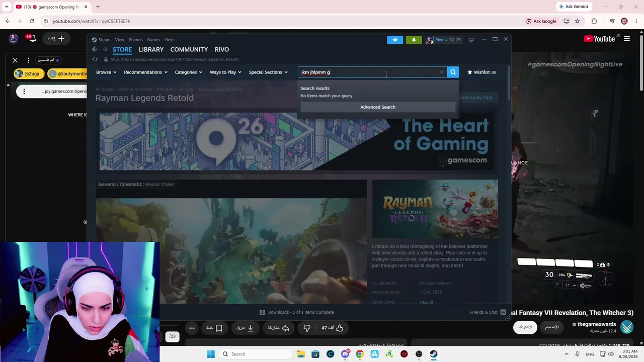Image resolution: width=644 pixels, height=362 pixels.
Task: Open Steam Downloads status entry
Action: (296, 312)
